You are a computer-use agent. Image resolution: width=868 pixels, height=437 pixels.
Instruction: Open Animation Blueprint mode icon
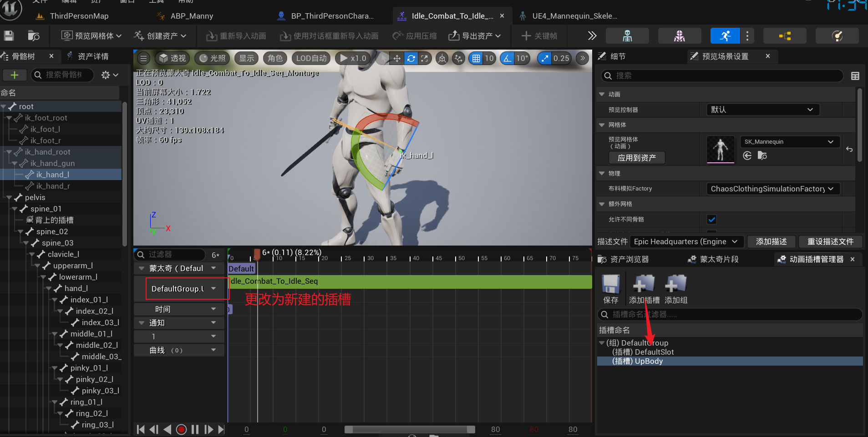(x=785, y=36)
